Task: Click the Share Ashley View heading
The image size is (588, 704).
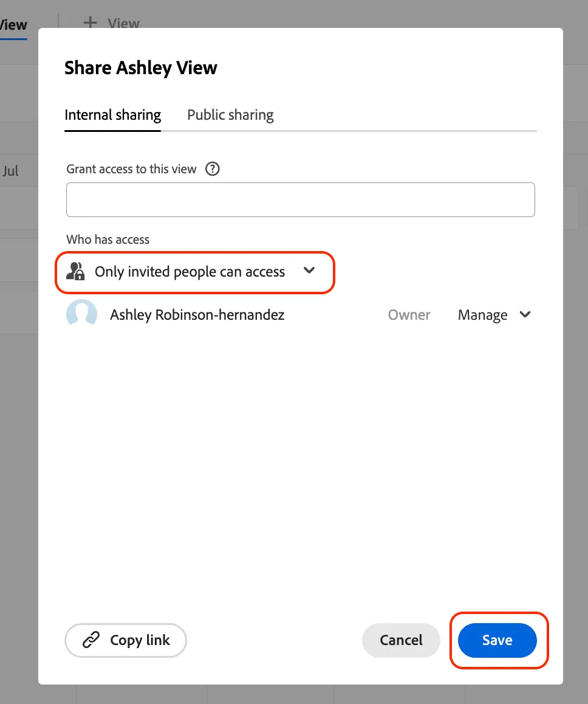Action: click(x=141, y=68)
